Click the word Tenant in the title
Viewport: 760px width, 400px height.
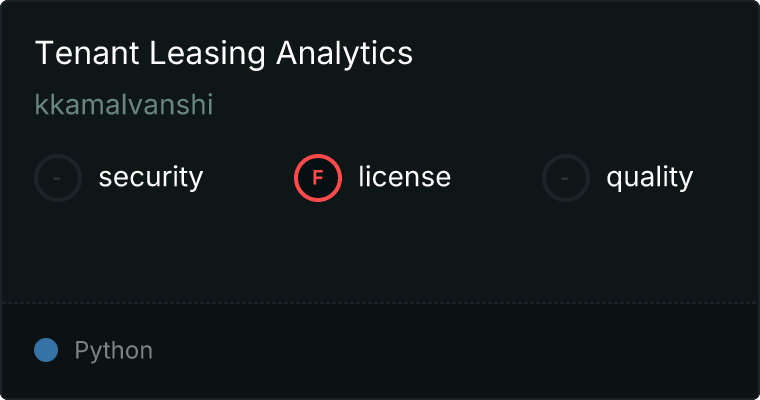point(76,53)
